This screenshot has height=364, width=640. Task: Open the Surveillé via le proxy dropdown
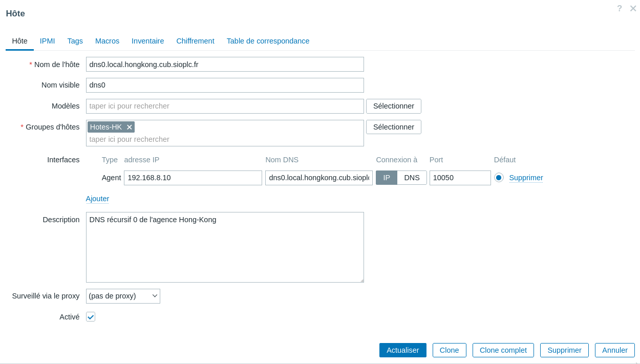123,296
